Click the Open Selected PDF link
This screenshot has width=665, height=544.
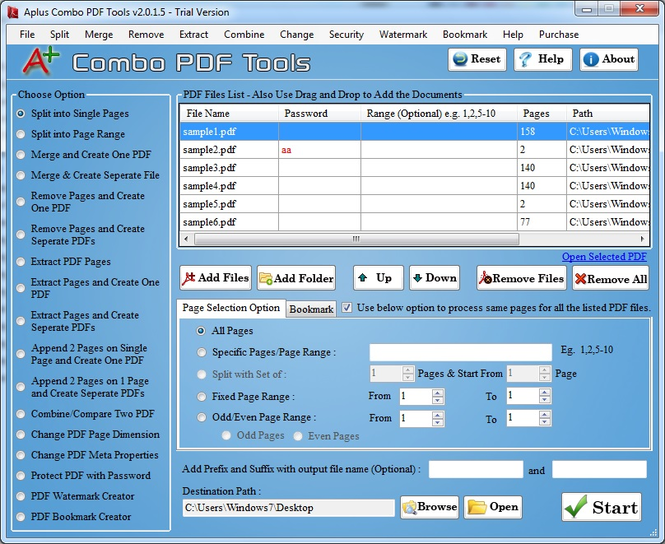604,257
